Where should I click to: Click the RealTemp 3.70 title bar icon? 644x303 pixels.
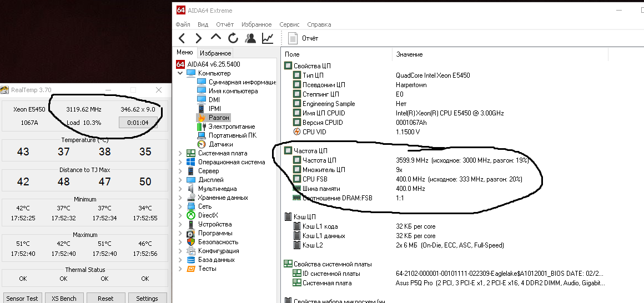tap(4, 90)
